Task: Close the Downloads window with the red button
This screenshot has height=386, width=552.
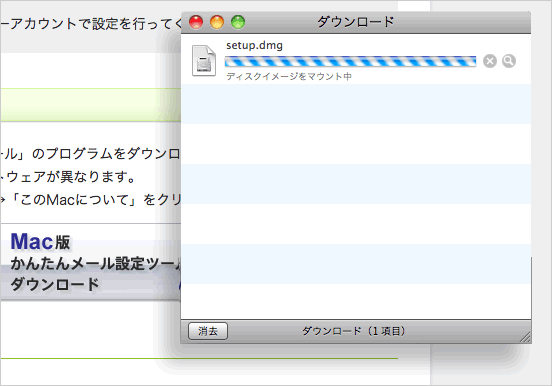Action: tap(196, 22)
